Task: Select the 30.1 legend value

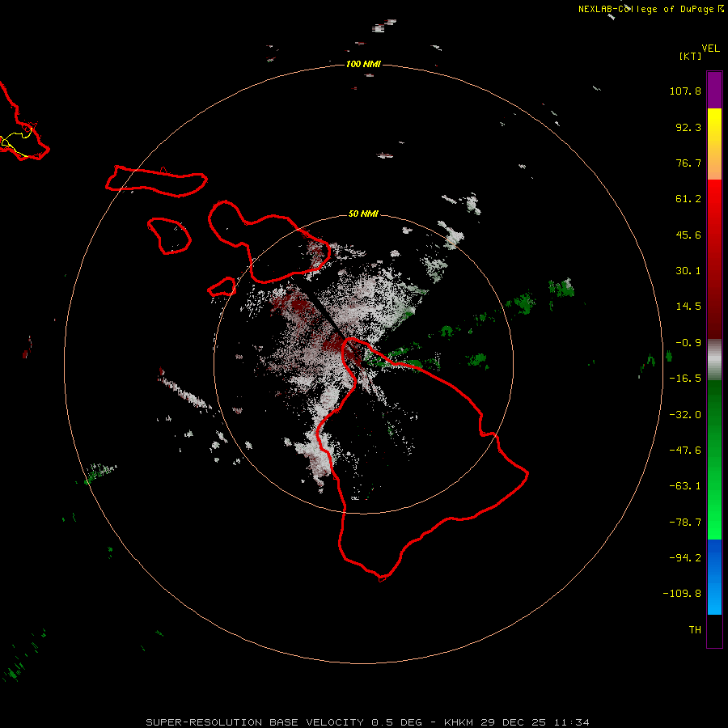Action: coord(688,271)
